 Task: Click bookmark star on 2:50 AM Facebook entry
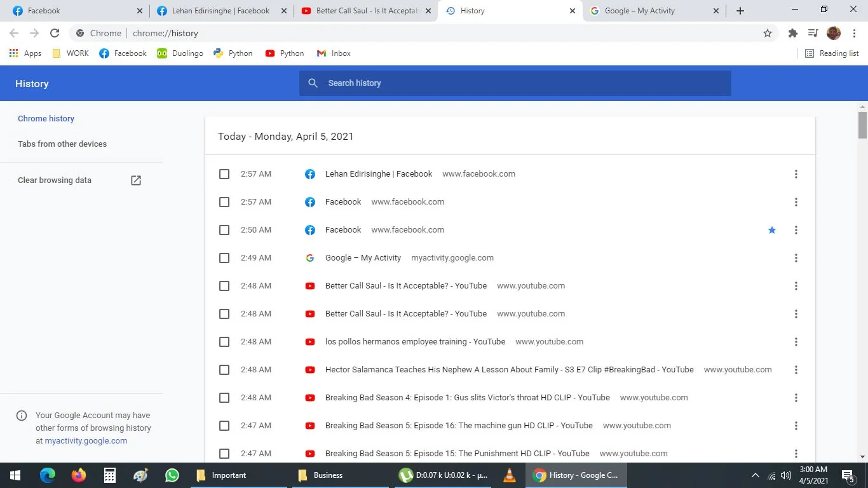[772, 230]
